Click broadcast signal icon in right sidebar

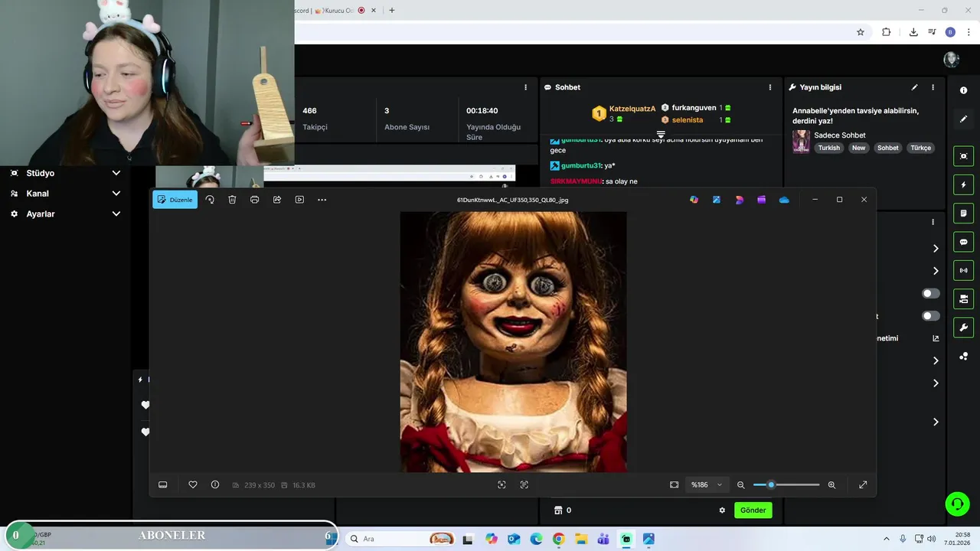point(963,270)
